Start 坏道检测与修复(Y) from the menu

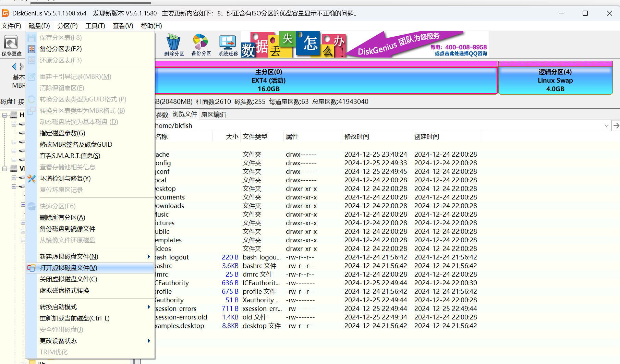click(90, 179)
